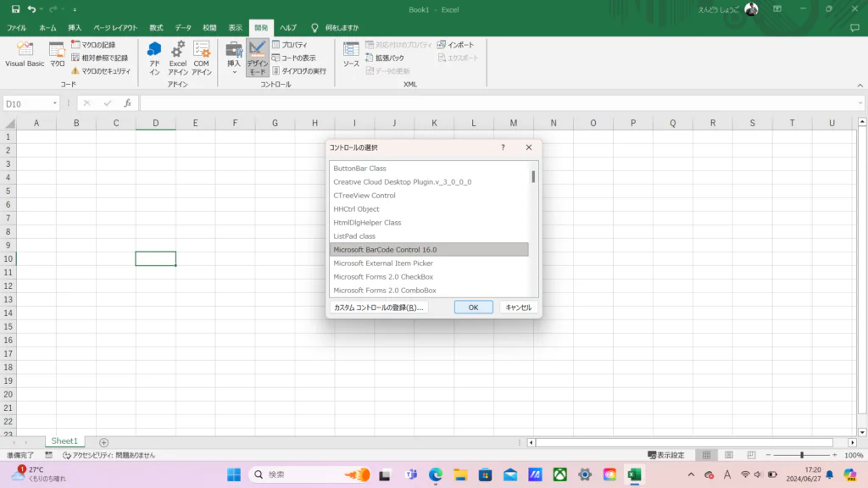Image resolution: width=868 pixels, height=488 pixels.
Task: Zoom in with the plus button
Action: 835,455
